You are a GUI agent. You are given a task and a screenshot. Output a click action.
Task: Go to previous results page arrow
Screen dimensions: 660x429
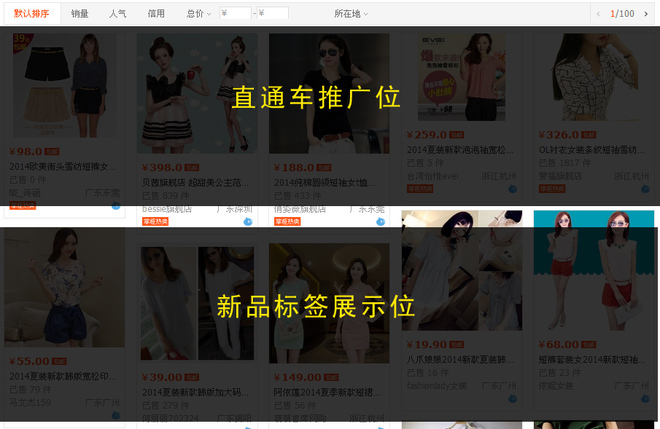(598, 14)
